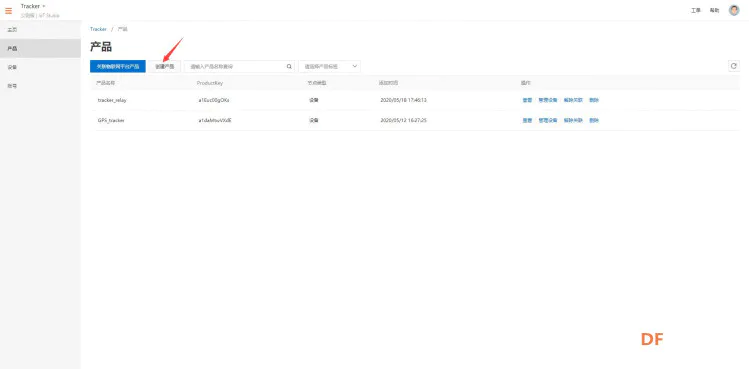Open 帮助 in the top bar
Screen dimensions: 749x369
[x=714, y=11]
